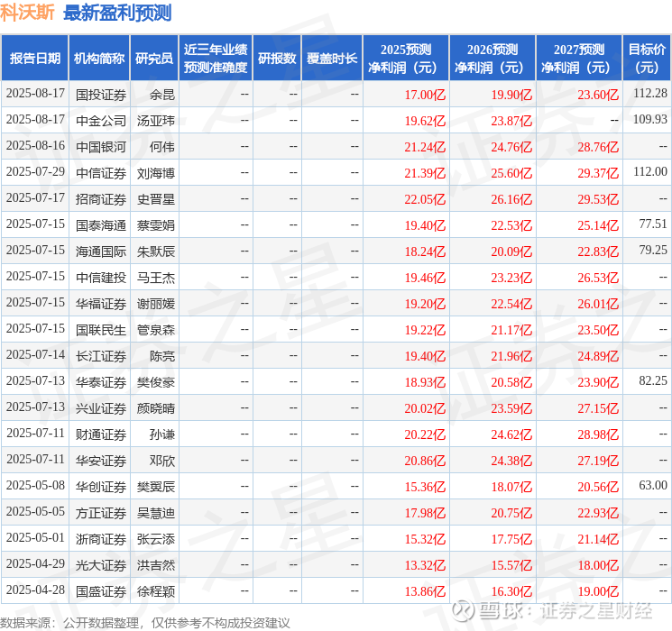Click target price 77.51
The height and width of the screenshot is (631, 672).
653,224
